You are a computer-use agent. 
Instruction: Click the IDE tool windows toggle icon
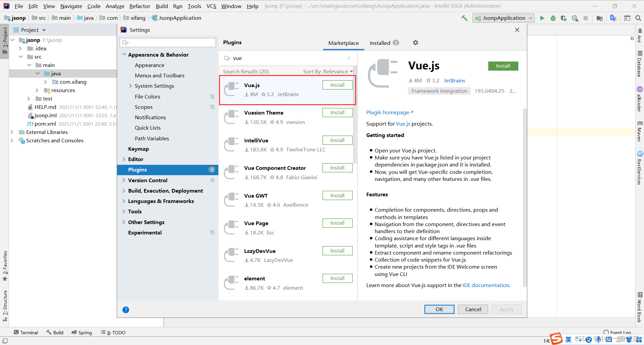(x=5, y=341)
